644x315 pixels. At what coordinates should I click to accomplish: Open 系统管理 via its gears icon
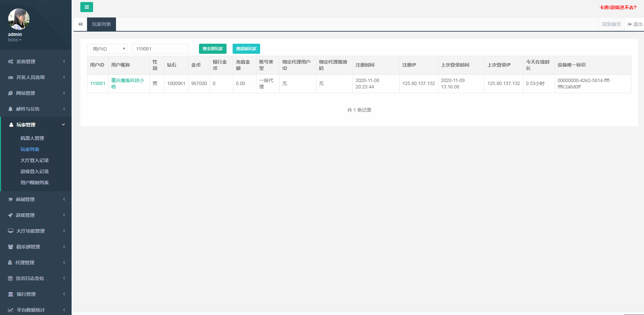coord(11,62)
